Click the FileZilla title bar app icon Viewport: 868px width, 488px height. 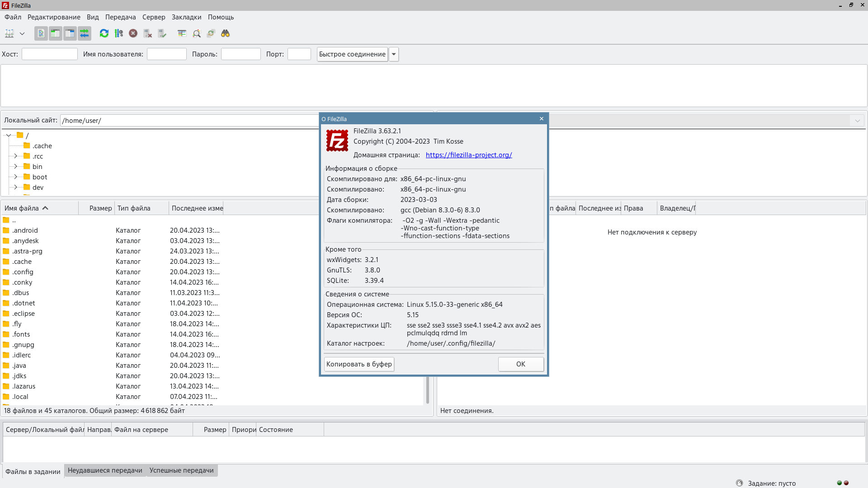[5, 5]
